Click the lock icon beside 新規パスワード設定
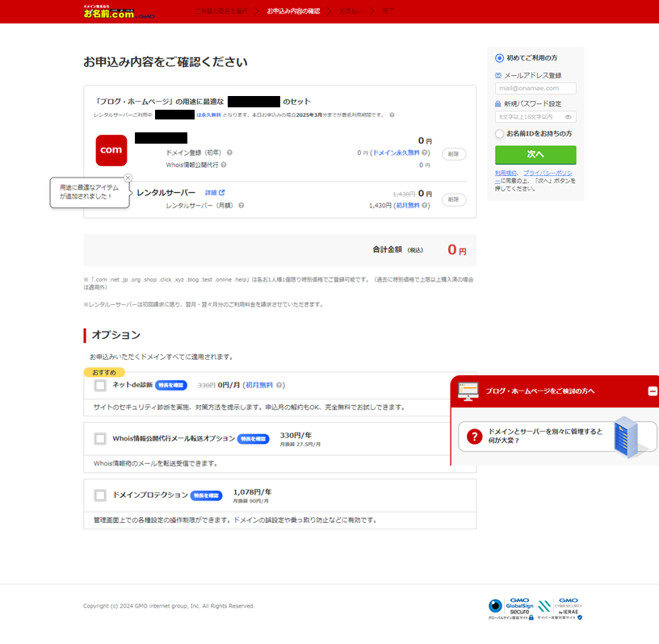The height and width of the screenshot is (644, 659). [498, 103]
